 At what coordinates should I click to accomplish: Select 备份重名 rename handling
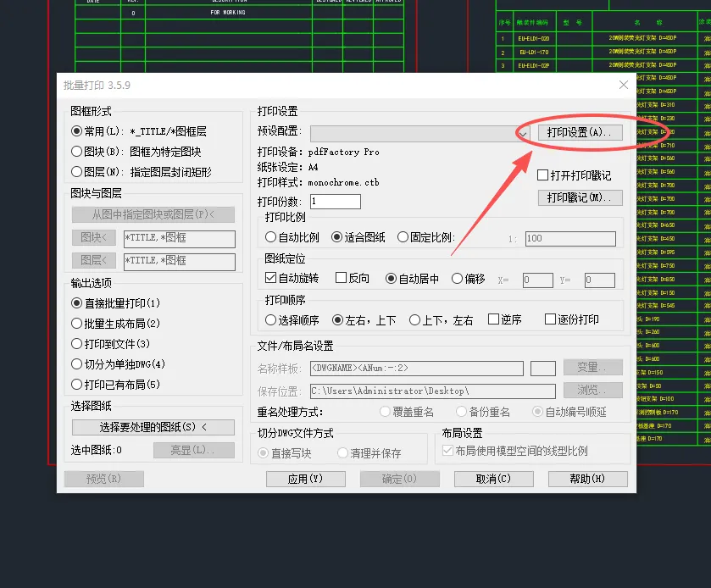pos(461,411)
